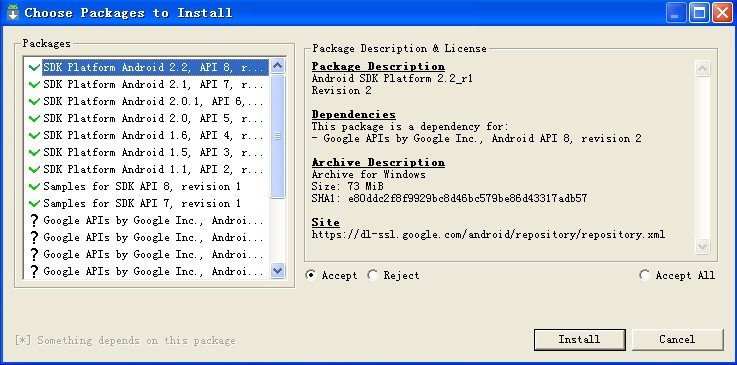Click description panel scroll down arrow
The width and height of the screenshot is (737, 365).
(703, 246)
